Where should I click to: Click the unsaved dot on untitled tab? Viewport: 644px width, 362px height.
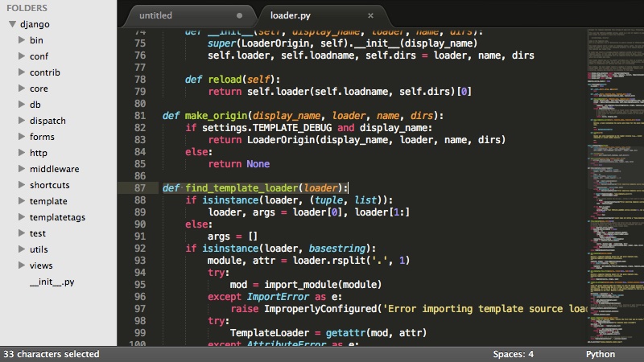[239, 15]
